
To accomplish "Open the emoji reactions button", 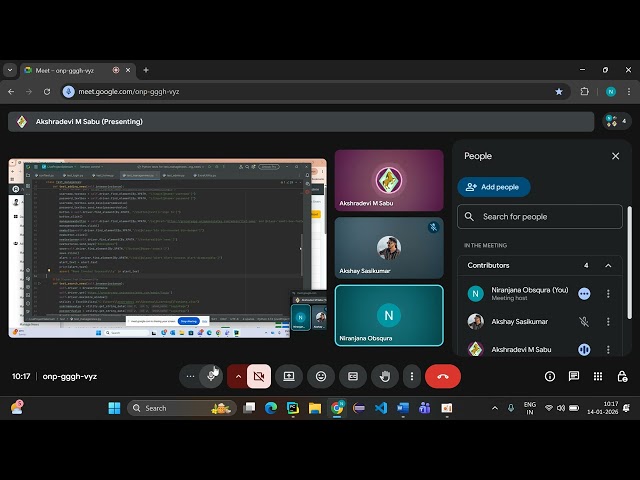I will (x=321, y=376).
